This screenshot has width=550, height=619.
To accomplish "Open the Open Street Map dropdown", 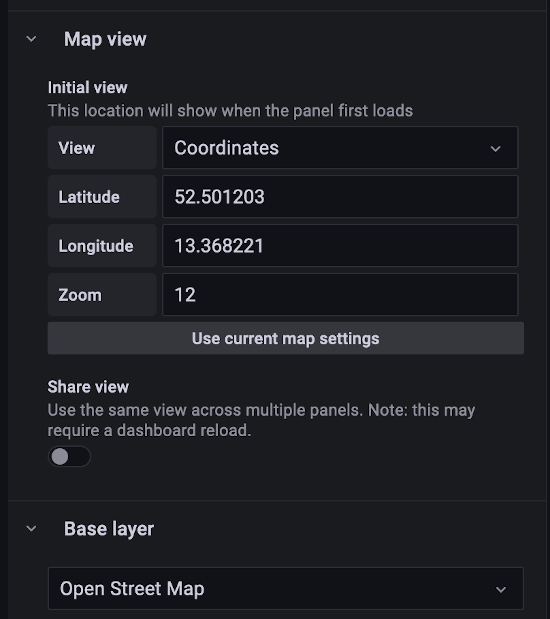I will pyautogui.click(x=286, y=588).
